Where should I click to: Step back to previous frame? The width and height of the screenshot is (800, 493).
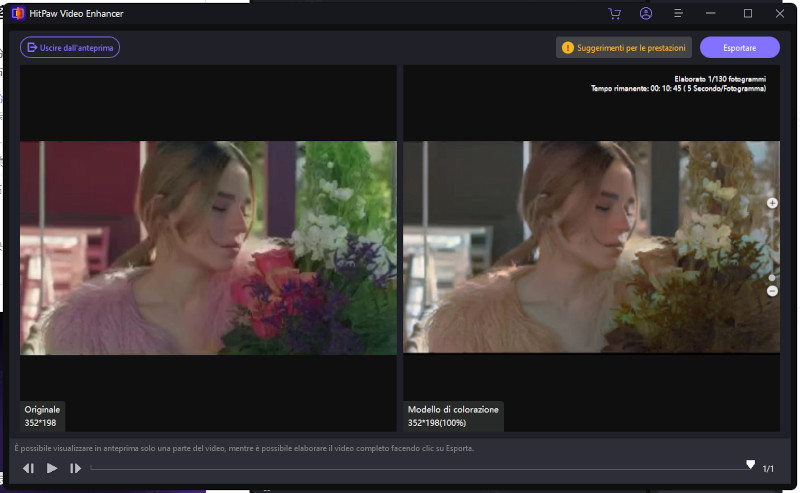(x=29, y=468)
